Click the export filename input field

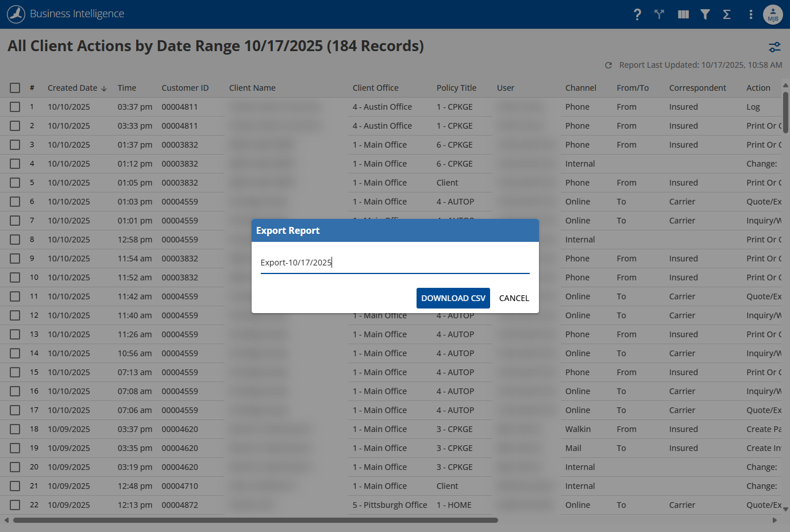point(395,263)
